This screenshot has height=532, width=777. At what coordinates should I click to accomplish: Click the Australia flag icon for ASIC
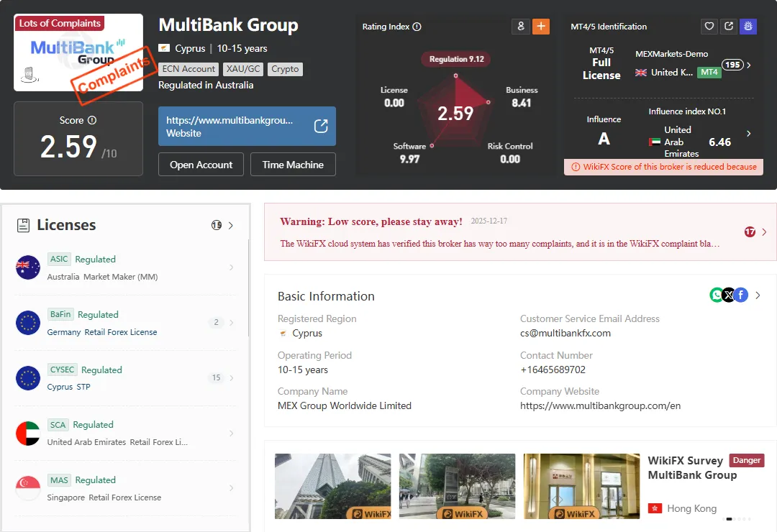28,267
